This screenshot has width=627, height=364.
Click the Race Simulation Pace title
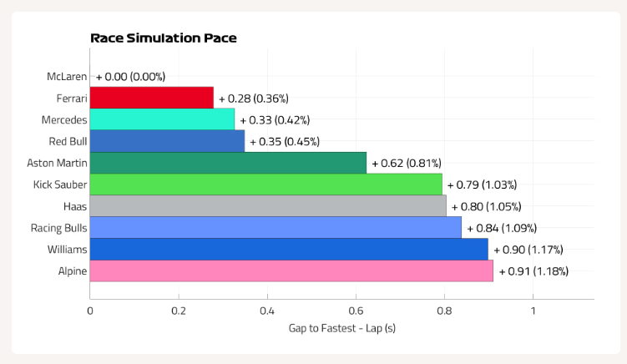(164, 38)
